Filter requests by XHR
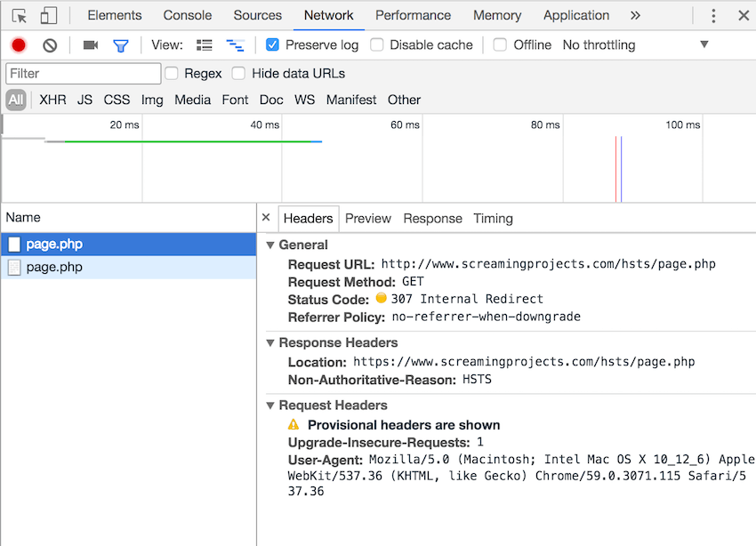Screen dimensions: 756x546 (x=52, y=100)
